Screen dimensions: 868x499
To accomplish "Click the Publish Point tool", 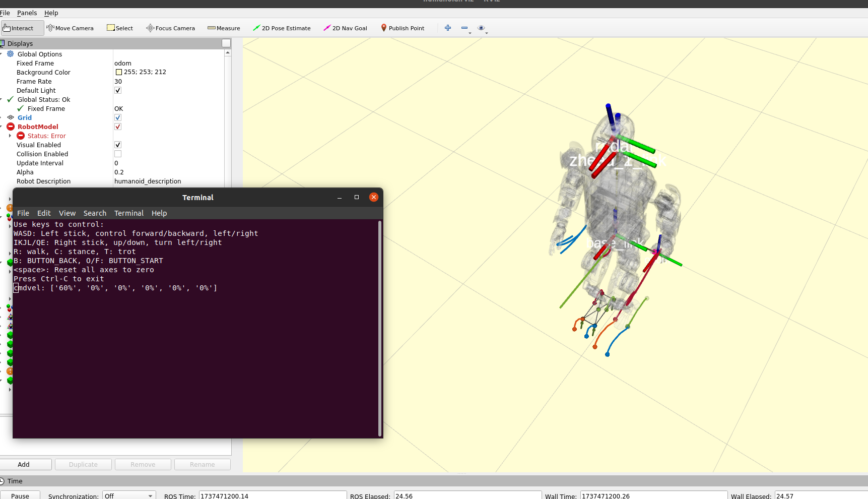I will [x=403, y=28].
